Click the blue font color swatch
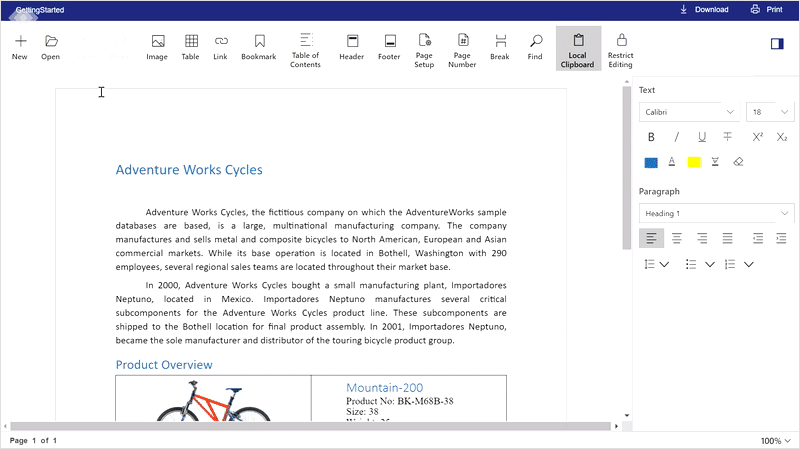Viewport: 800px width, 449px height. coord(651,163)
